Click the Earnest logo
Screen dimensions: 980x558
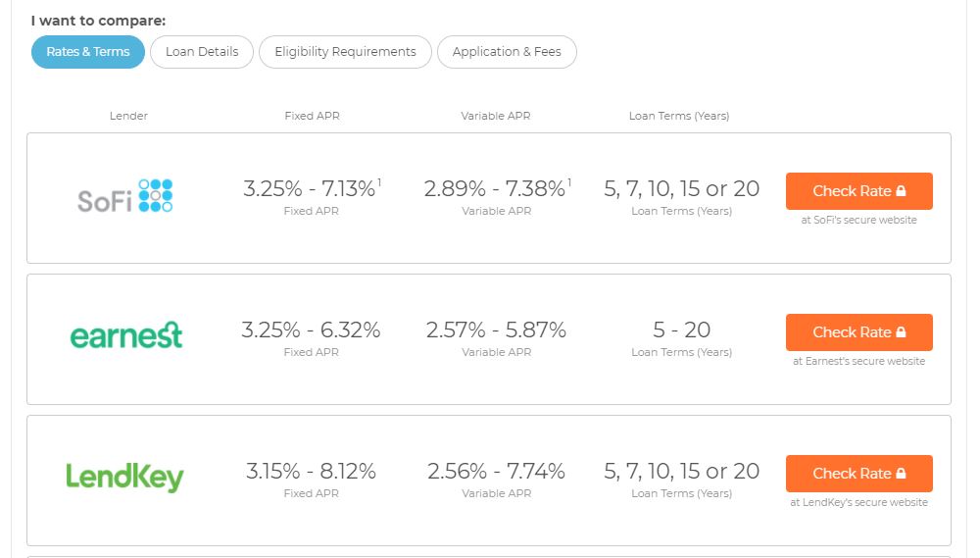(x=126, y=336)
